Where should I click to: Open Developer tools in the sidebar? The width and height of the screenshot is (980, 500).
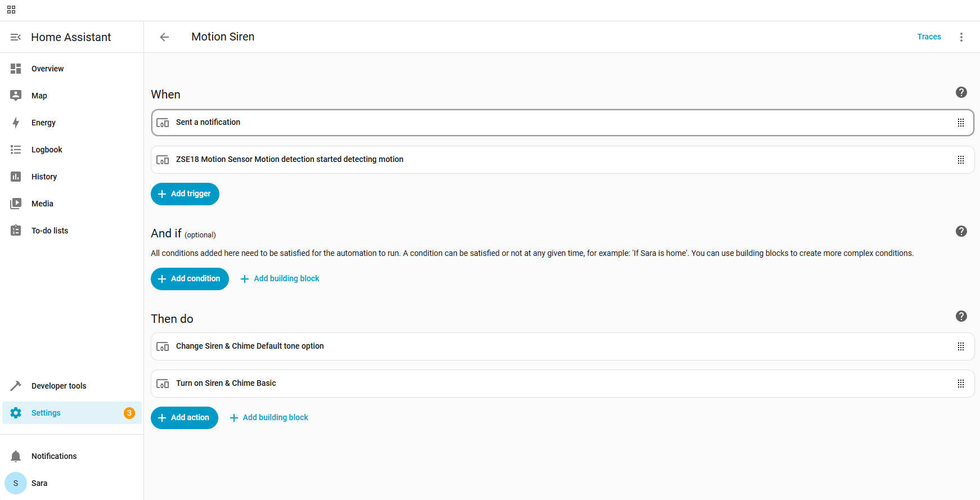point(59,386)
